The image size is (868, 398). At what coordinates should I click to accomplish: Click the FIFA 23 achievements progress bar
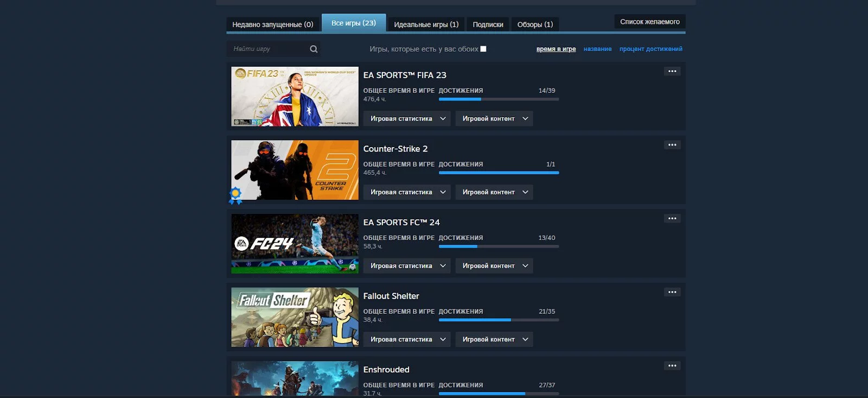coord(499,99)
